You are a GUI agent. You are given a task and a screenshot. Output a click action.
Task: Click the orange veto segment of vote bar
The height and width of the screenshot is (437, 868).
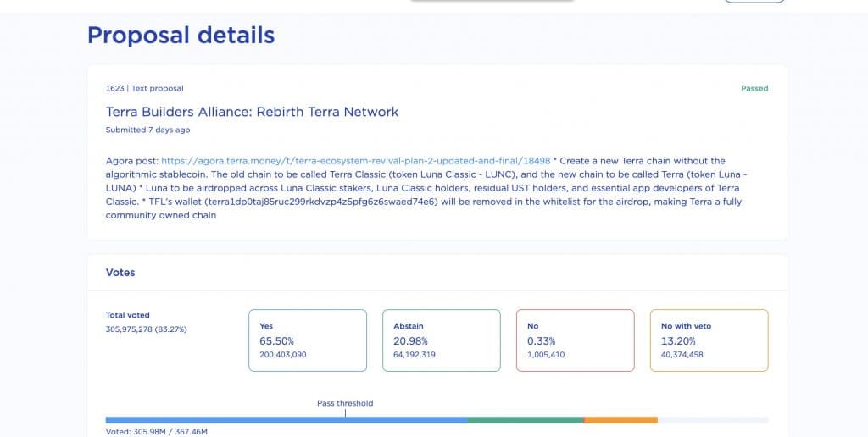(620, 420)
